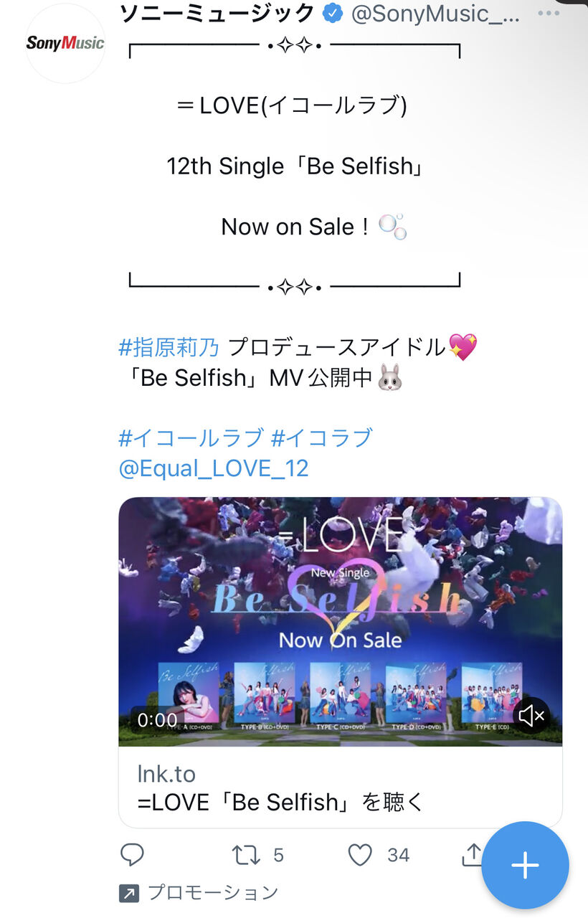Open the Sony Music profile avatar
Screen dimensions: 588x918
pos(65,43)
